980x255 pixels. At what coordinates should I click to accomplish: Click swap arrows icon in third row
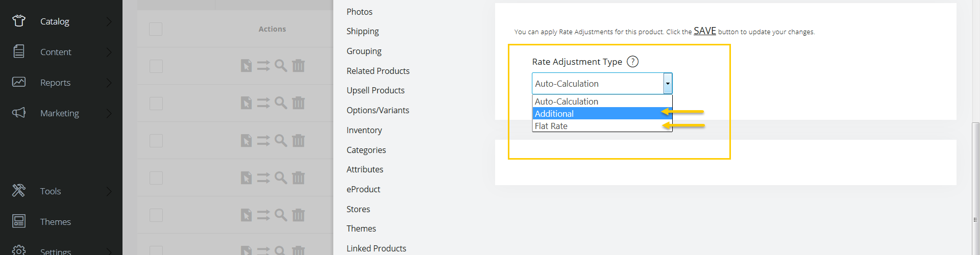263,140
